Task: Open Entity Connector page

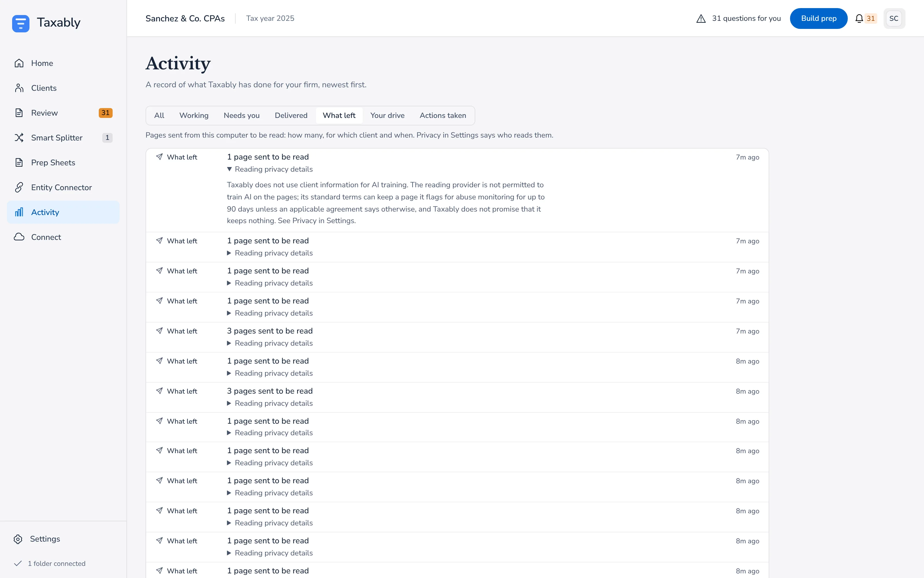Action: 63,187
